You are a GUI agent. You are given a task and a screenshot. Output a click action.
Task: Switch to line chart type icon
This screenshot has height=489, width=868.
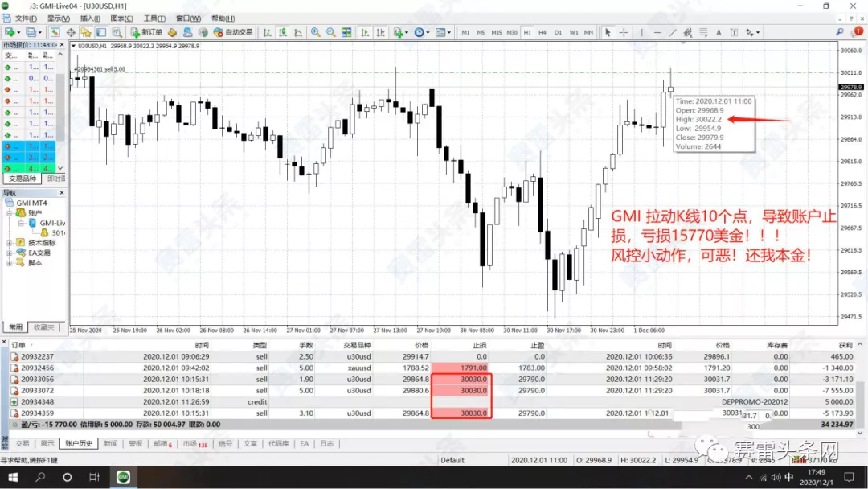pos(298,33)
